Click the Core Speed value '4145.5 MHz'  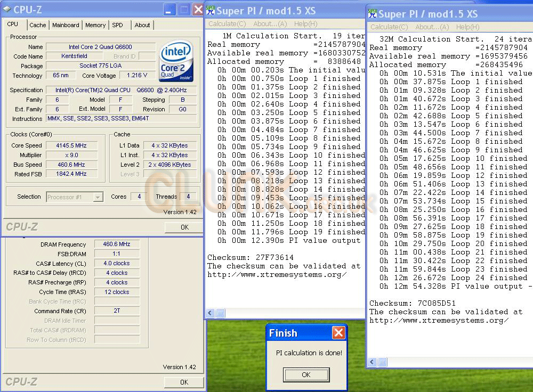pos(71,145)
